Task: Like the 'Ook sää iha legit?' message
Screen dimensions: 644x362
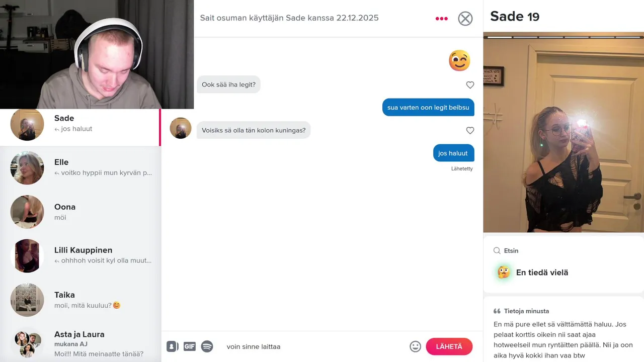Action: pyautogui.click(x=470, y=85)
